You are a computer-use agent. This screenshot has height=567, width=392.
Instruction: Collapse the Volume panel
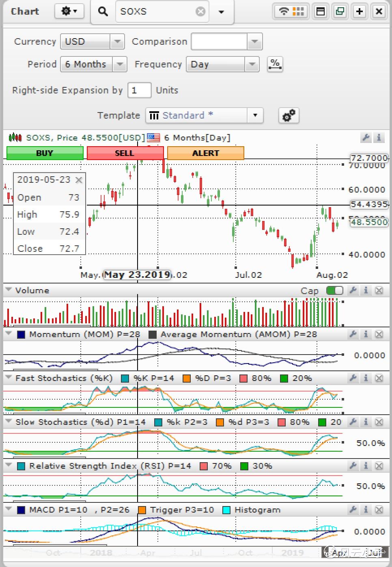click(8, 290)
